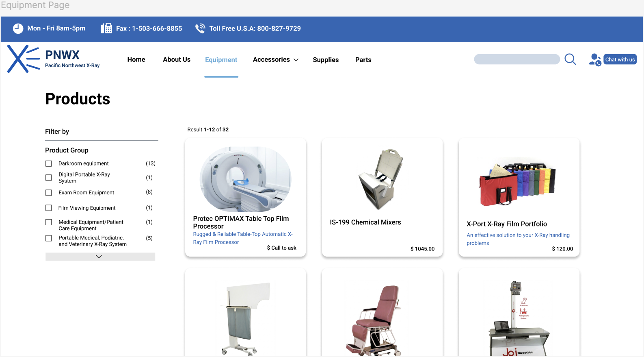Open the effective solution description link
Screen dimensions: 644x357
click(x=518, y=239)
